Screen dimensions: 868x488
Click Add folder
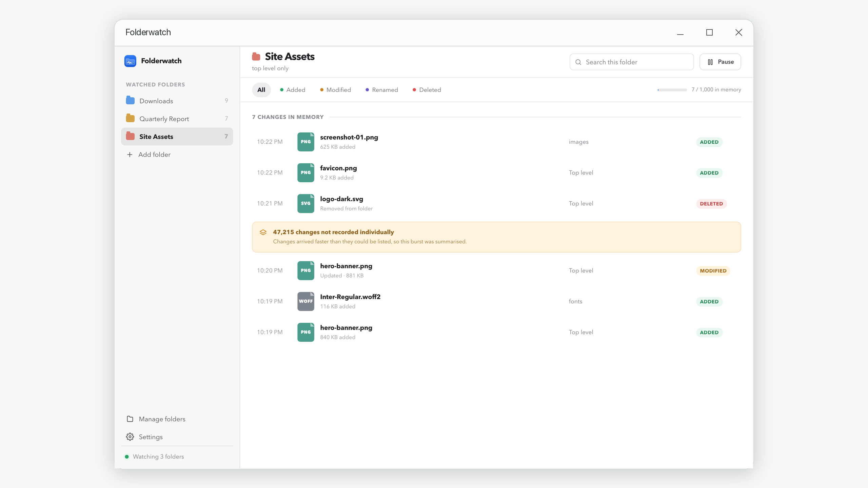pos(177,155)
